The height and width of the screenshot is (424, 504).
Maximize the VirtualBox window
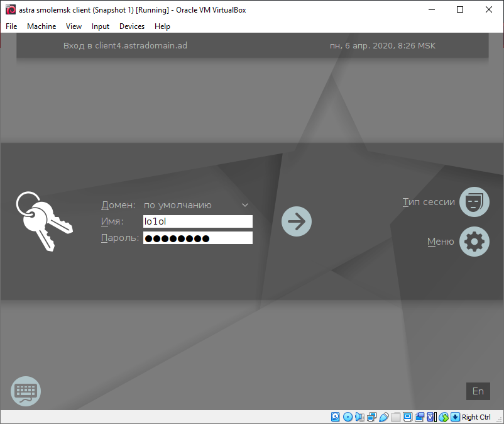point(460,9)
